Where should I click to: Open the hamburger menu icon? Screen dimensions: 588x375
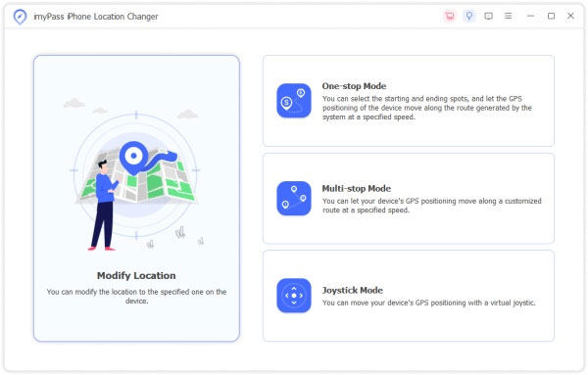click(x=508, y=16)
